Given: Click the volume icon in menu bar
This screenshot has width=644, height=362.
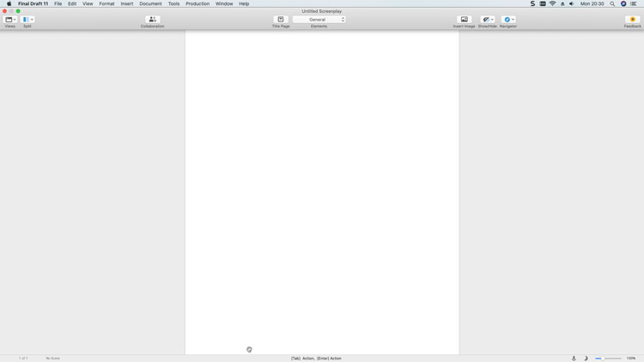Looking at the screenshot, I should [x=572, y=3].
